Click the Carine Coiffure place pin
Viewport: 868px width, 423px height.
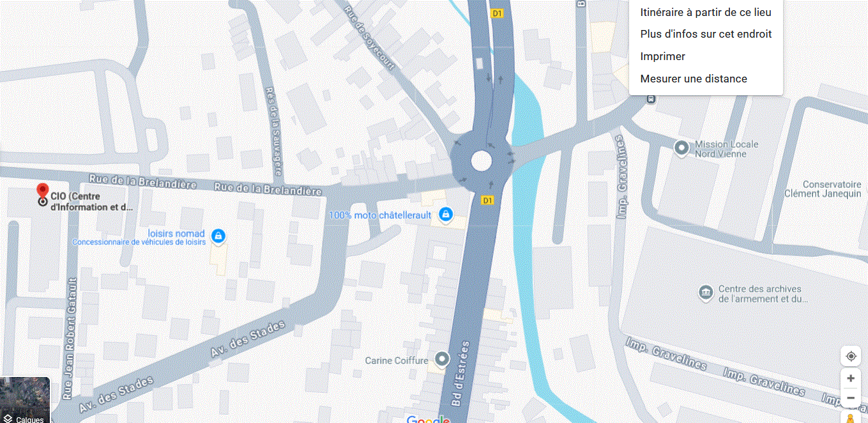pos(441,360)
